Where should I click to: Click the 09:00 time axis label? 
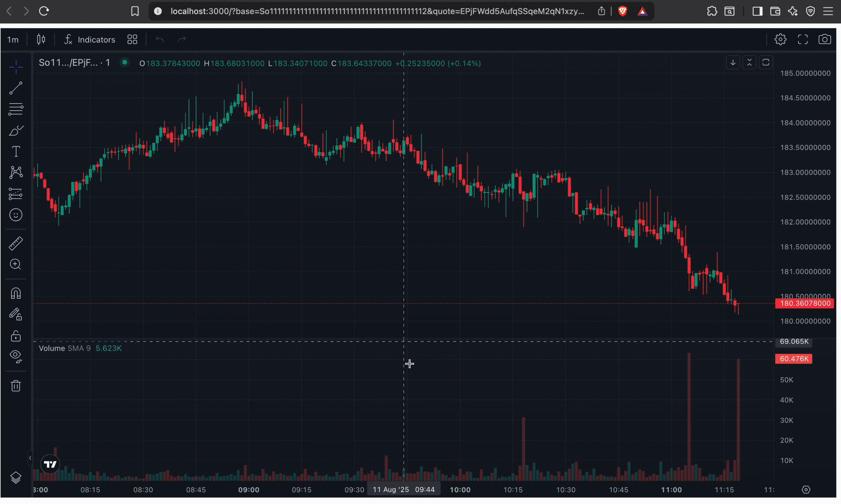tap(249, 490)
